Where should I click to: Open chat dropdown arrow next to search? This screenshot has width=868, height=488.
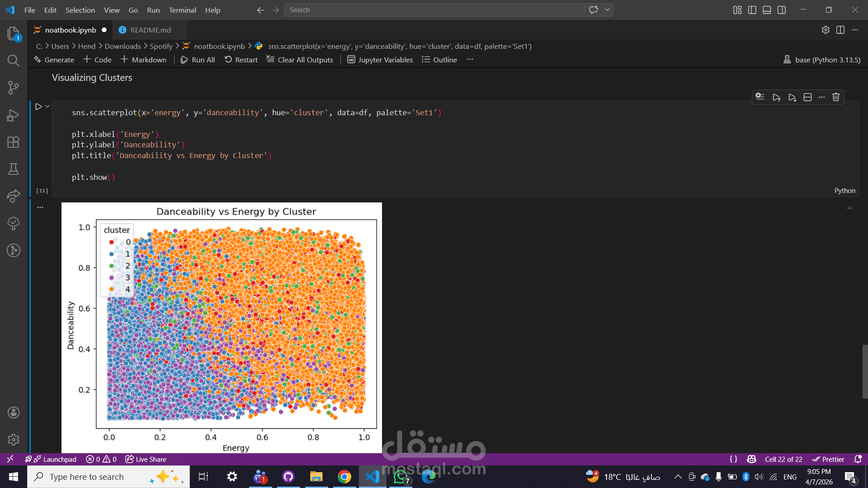point(607,10)
